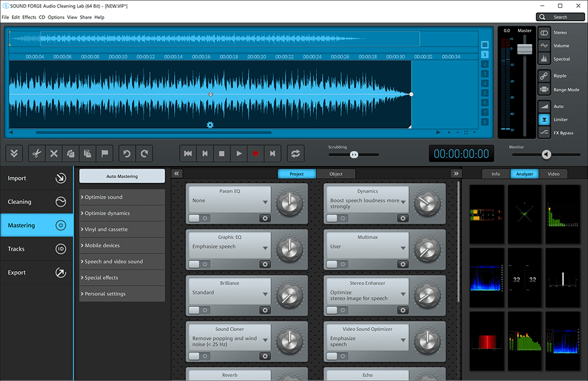Open the File menu
588x381 pixels.
[x=5, y=17]
